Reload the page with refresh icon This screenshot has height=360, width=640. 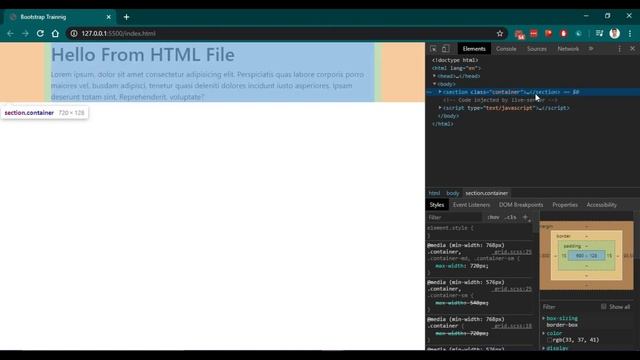click(40, 33)
